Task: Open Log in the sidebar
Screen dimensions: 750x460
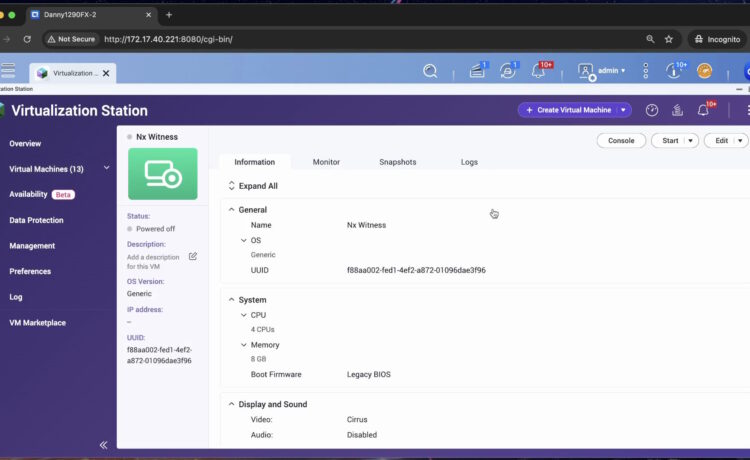Action: pyautogui.click(x=16, y=297)
